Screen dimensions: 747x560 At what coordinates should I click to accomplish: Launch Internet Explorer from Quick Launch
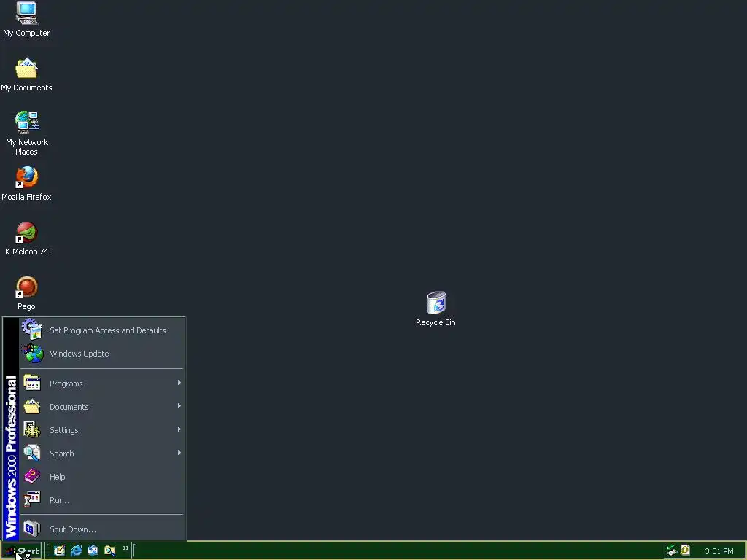tap(76, 551)
